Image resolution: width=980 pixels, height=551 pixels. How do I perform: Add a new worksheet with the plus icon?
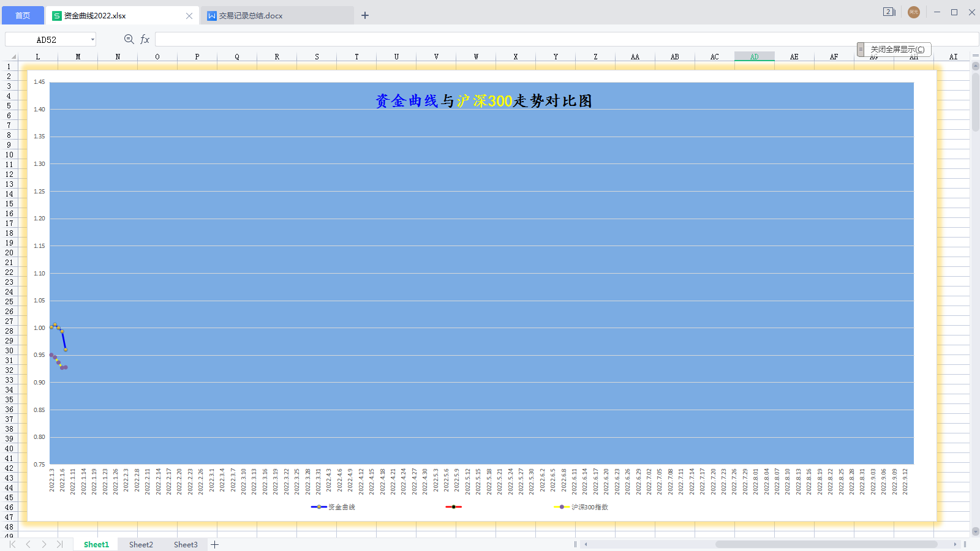[215, 544]
